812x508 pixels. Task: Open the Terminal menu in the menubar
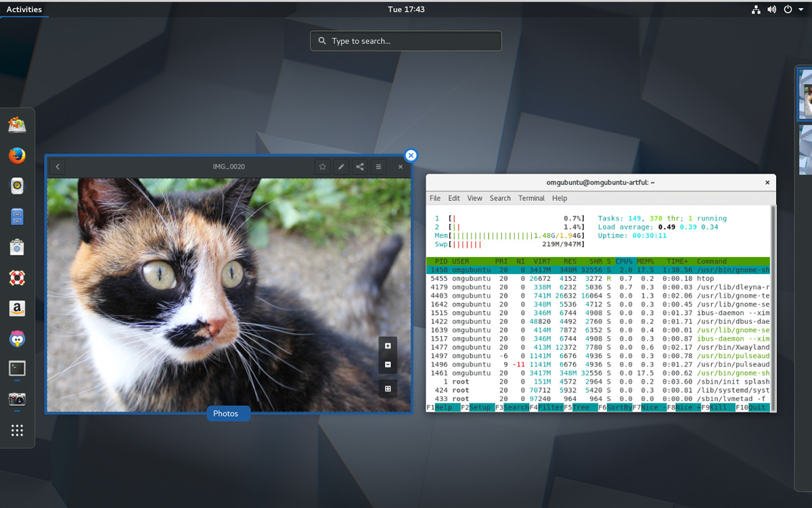coord(531,198)
